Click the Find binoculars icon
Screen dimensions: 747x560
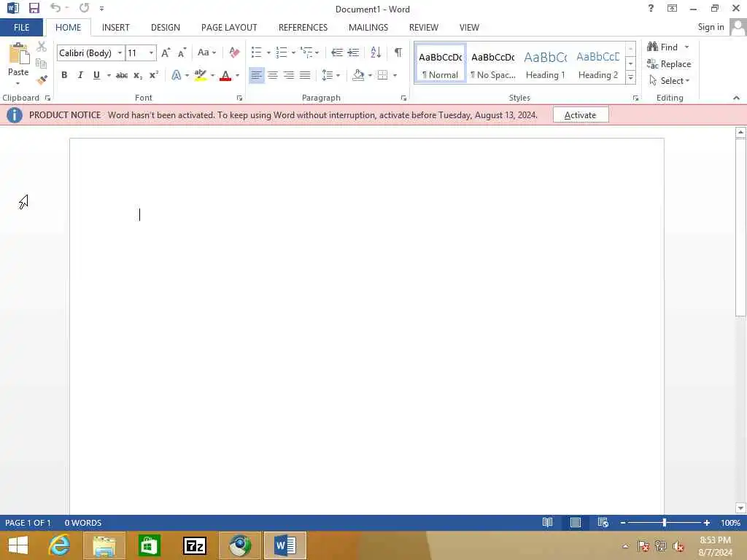(653, 47)
